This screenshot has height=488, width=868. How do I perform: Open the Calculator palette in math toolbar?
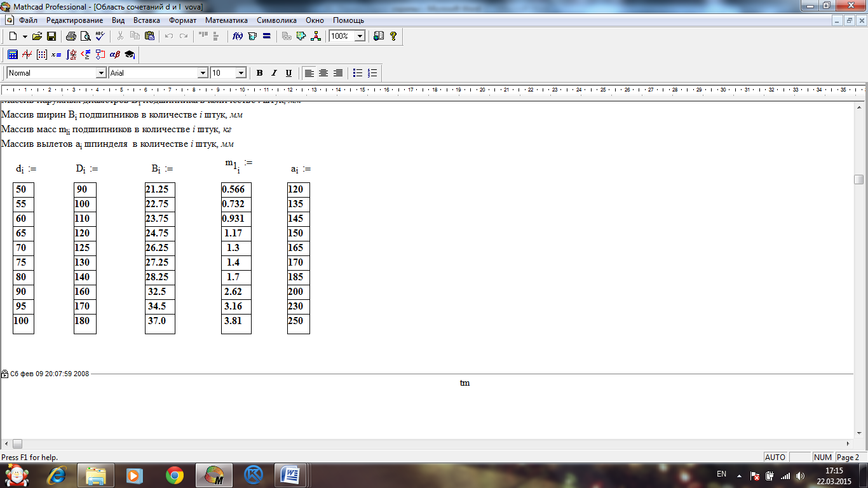point(12,55)
